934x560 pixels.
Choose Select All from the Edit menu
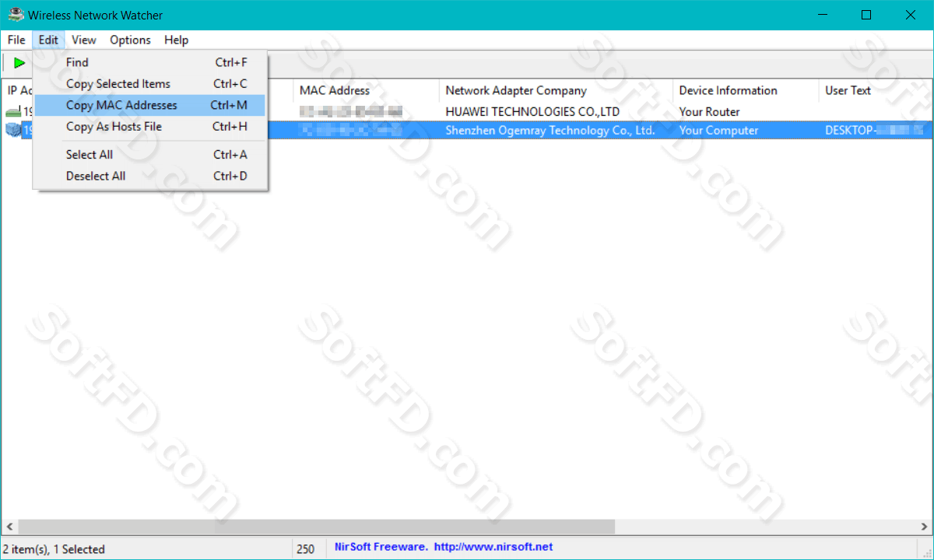pyautogui.click(x=150, y=155)
